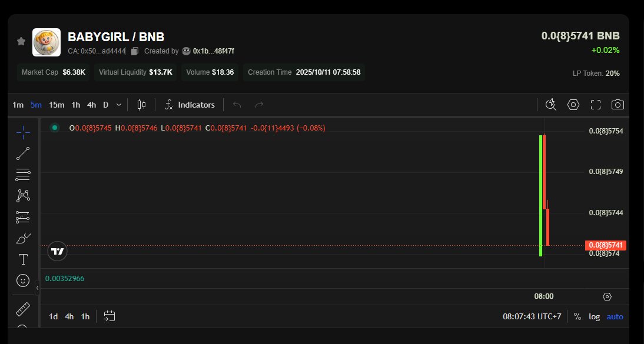Open creator address 0x1b...48f47f
This screenshot has height=344, width=644.
214,51
